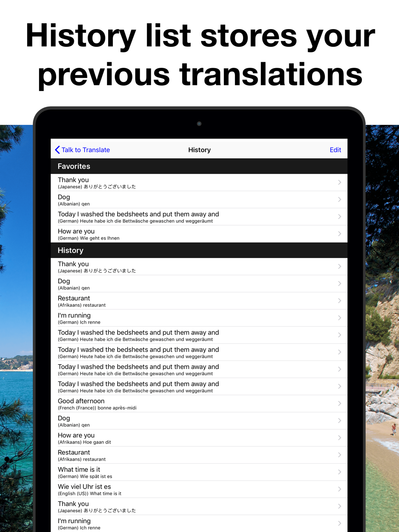This screenshot has height=532, width=399.
Task: Click the blue back chevron icon
Action: (x=57, y=150)
